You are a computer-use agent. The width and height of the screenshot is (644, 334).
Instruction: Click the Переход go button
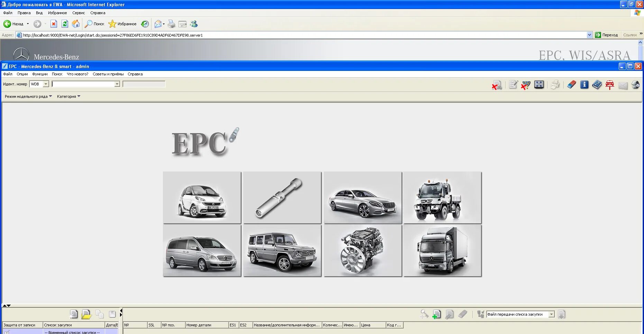(x=606, y=35)
